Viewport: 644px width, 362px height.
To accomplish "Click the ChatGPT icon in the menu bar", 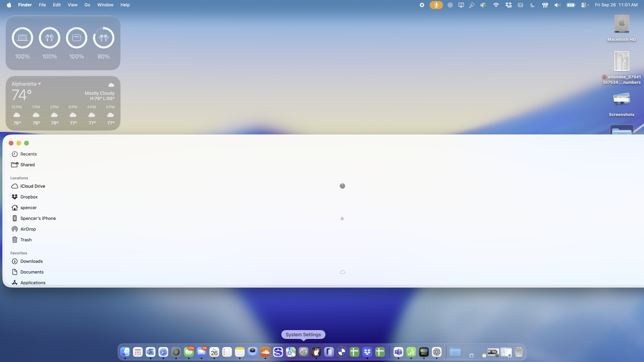I will 450,5.
